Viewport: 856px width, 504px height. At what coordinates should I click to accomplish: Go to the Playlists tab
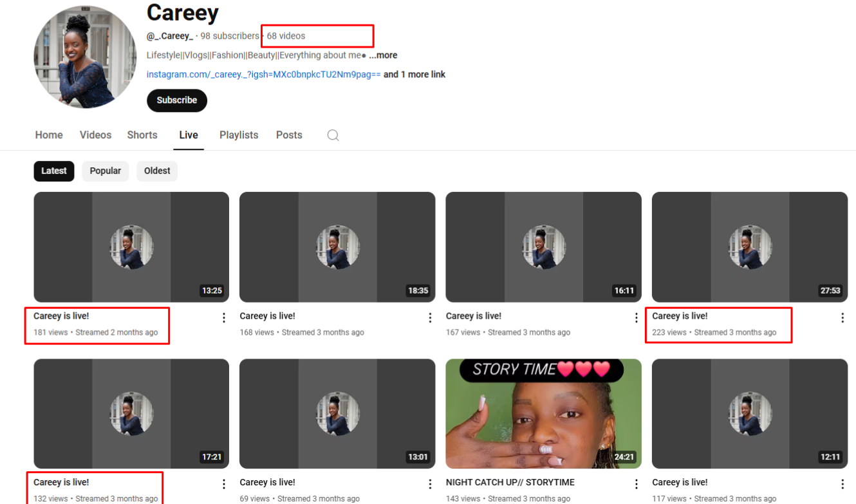coord(239,135)
